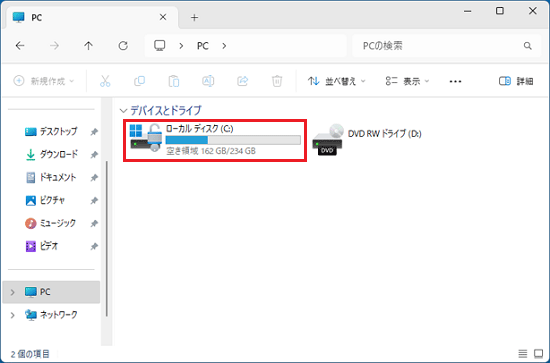This screenshot has width=550, height=363.
Task: Close the PC tab
Action: tap(163, 17)
